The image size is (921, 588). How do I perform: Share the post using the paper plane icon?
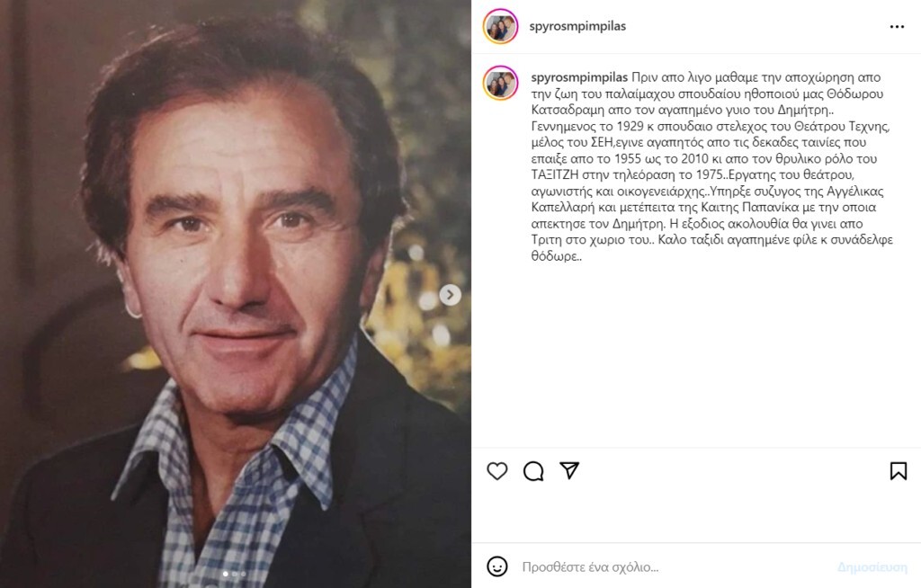[569, 470]
